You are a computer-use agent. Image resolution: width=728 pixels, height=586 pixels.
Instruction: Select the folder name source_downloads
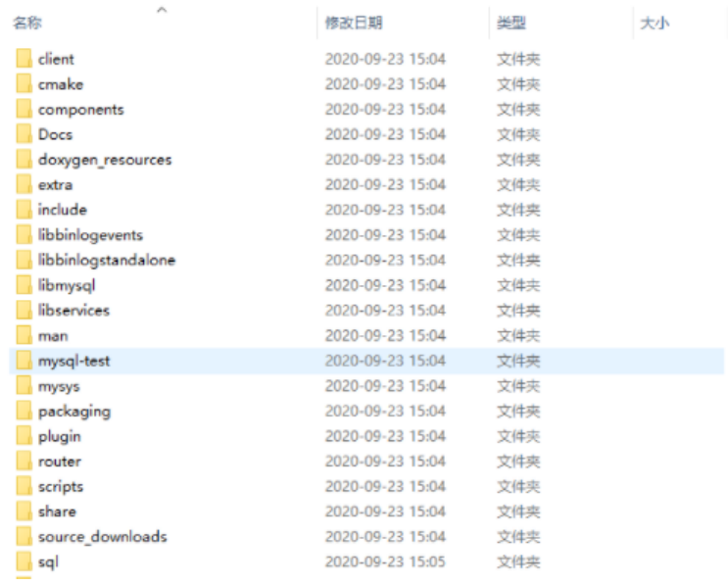pyautogui.click(x=102, y=536)
